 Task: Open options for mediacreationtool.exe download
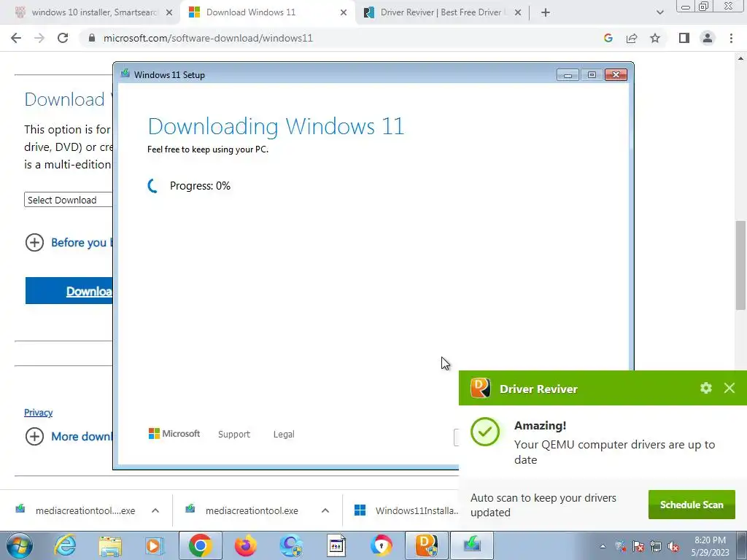tap(325, 510)
